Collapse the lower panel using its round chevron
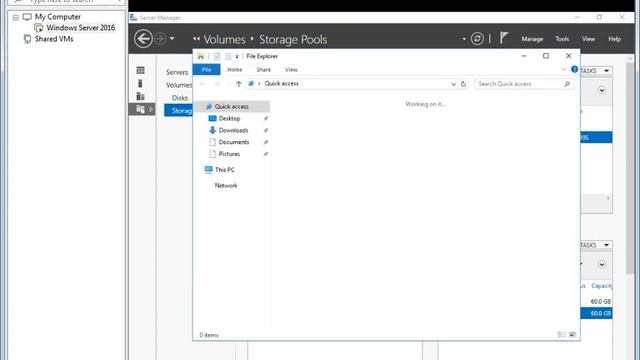The height and width of the screenshot is (360, 640). [x=602, y=264]
